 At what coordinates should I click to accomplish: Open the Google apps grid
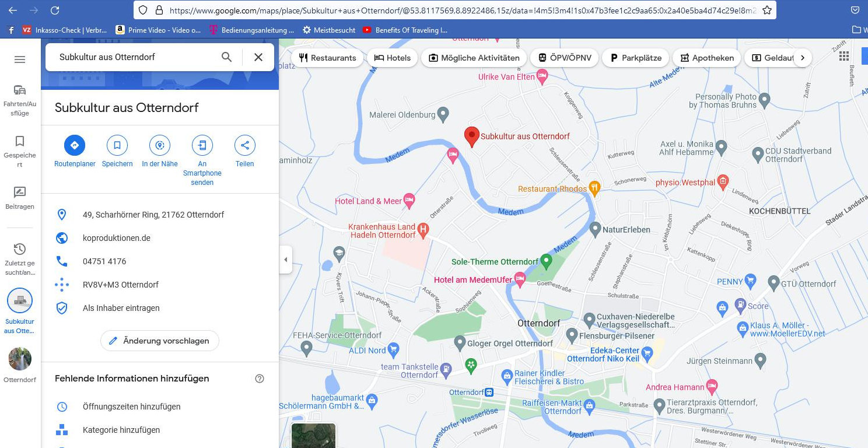(843, 56)
